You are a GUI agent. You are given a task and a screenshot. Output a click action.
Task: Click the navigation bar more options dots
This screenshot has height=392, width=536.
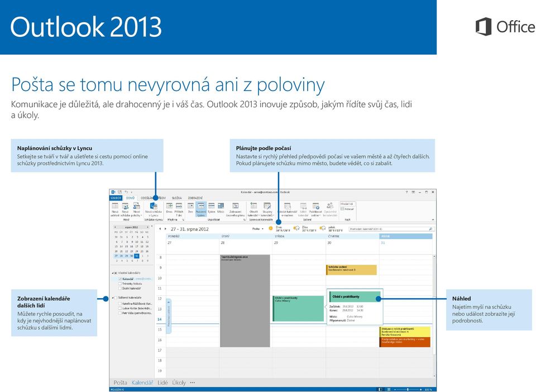[x=193, y=383]
